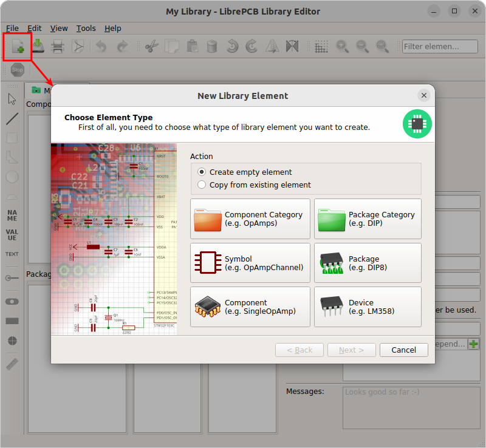Click the Cut scissors icon
Screen dimensions: 486x448
tap(151, 47)
